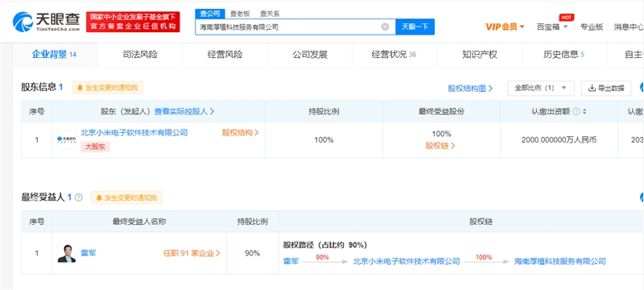This screenshot has height=290, width=644.
Task: Open the 全部比例 (1) dropdown
Action: pos(540,89)
